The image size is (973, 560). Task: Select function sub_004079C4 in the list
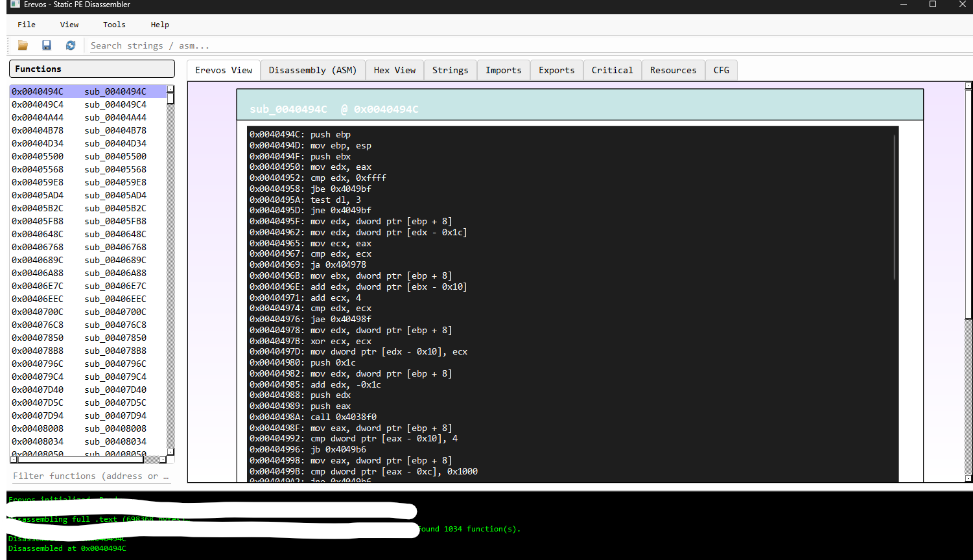click(88, 377)
